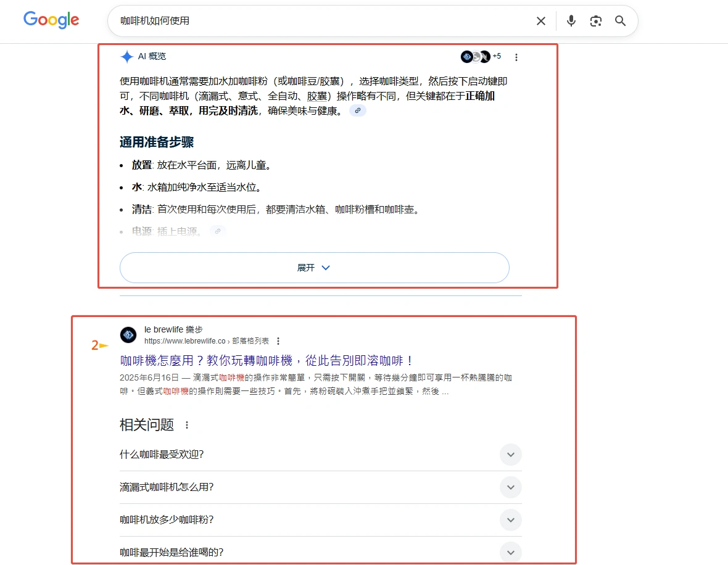Clear the search box with the X icon
Screen dimensions: 728x565
pyautogui.click(x=540, y=21)
